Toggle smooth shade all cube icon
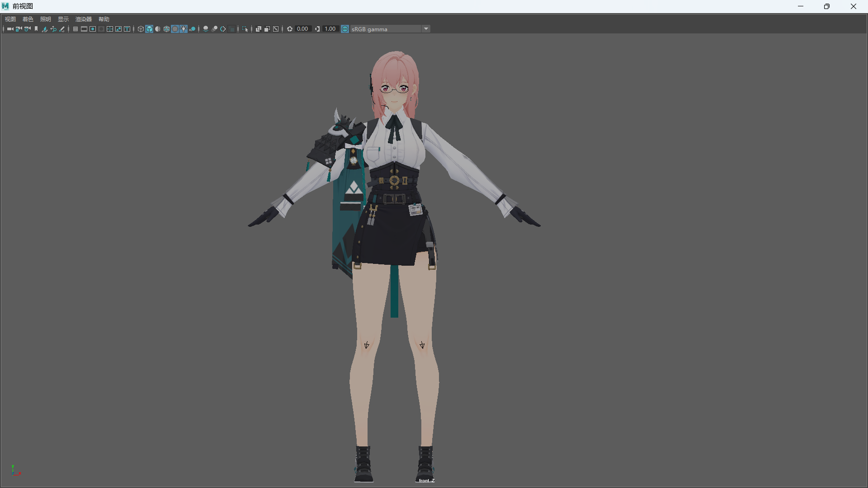868x488 pixels. point(149,29)
